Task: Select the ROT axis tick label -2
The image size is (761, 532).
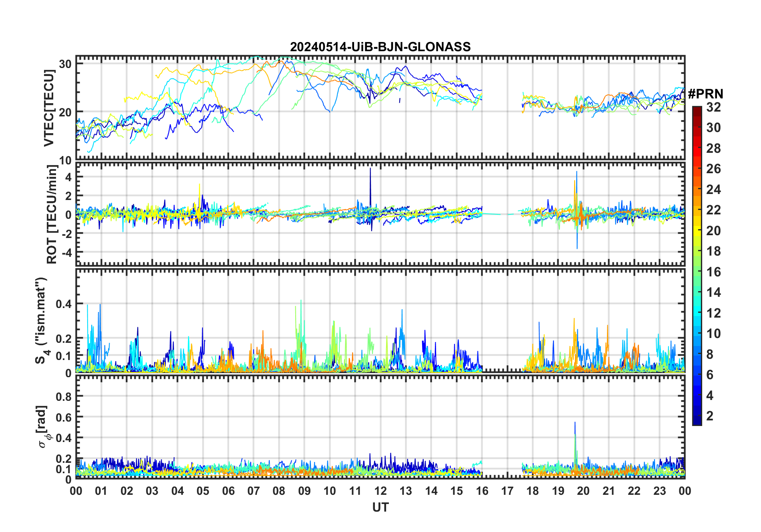Action: pyautogui.click(x=66, y=234)
